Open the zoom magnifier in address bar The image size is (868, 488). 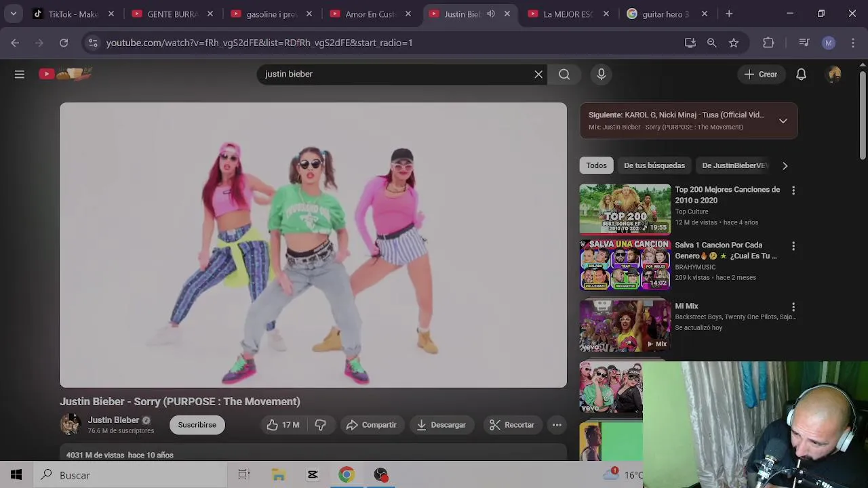(x=711, y=43)
